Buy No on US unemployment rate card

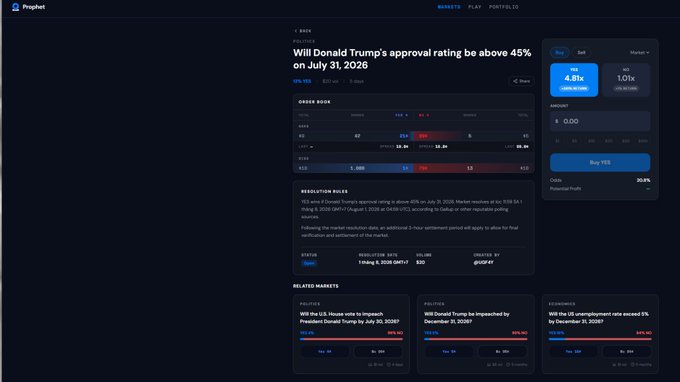(x=627, y=352)
